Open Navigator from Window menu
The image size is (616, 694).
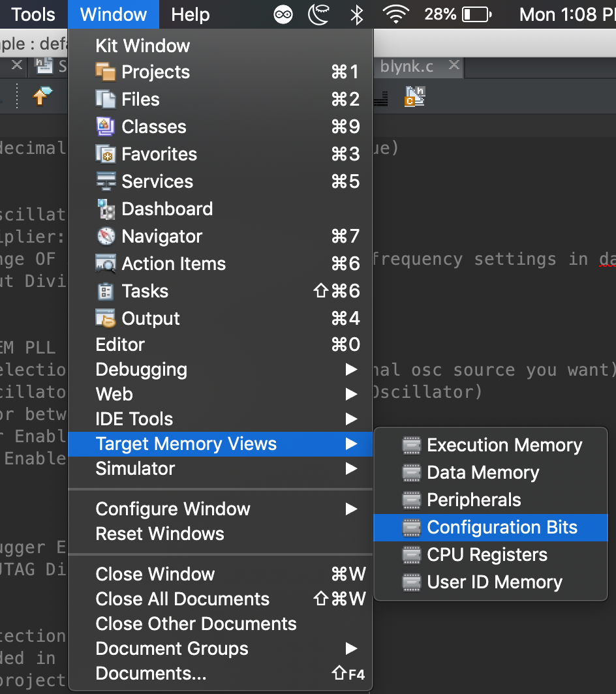click(x=162, y=236)
